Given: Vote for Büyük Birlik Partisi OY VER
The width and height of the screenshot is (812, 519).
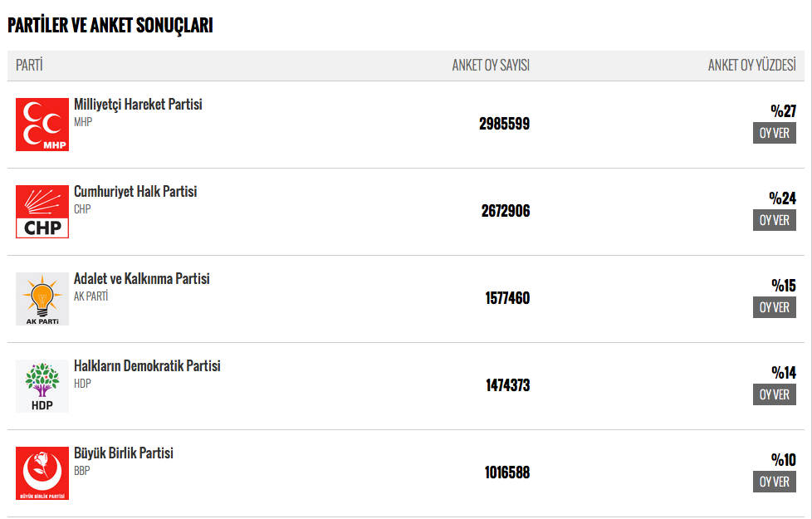Looking at the screenshot, I should tap(774, 482).
